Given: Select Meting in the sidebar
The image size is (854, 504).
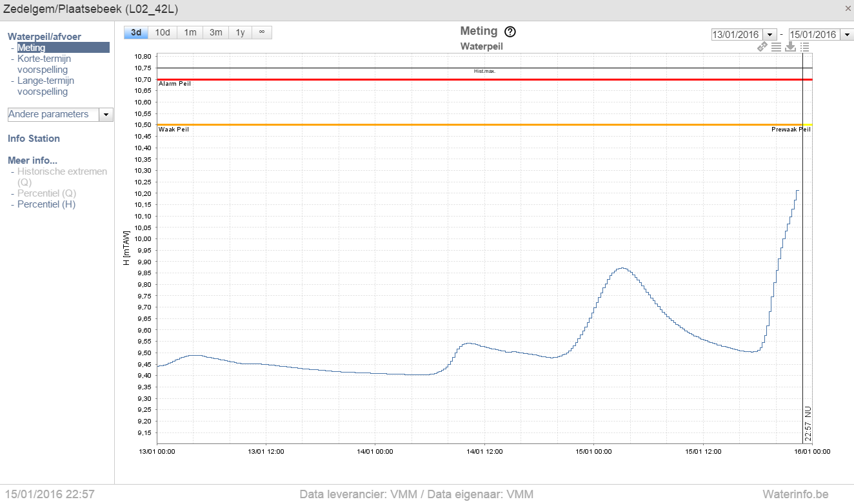Looking at the screenshot, I should [63, 48].
